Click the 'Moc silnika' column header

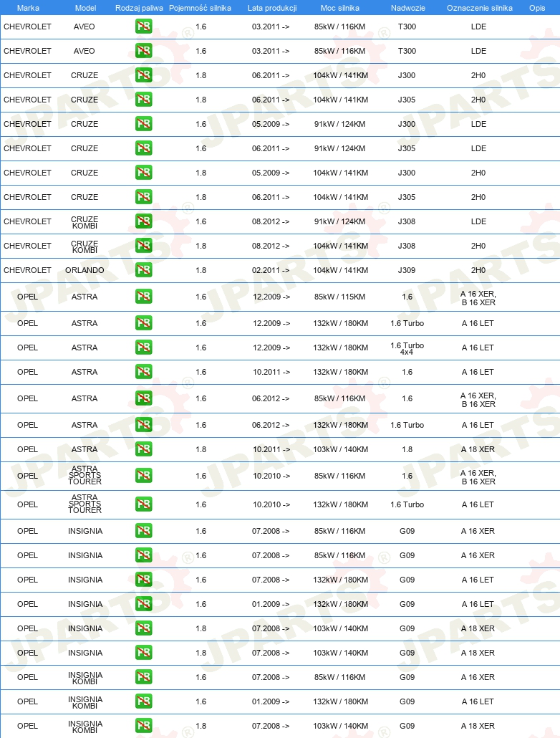[x=339, y=8]
